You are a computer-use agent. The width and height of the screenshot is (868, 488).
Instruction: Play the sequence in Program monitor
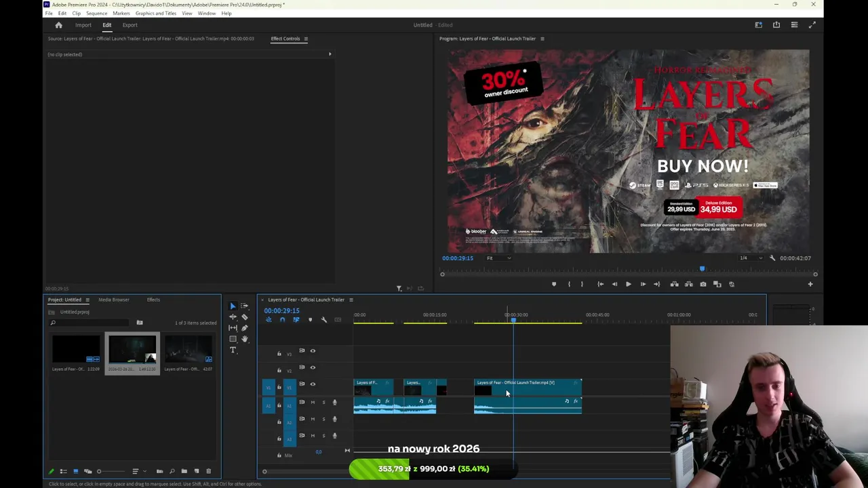(629, 284)
